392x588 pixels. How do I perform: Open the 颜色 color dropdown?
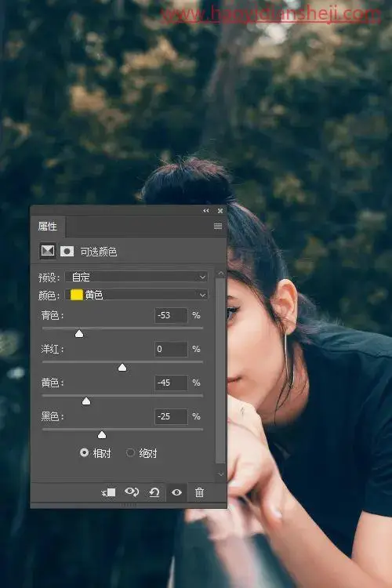click(136, 295)
